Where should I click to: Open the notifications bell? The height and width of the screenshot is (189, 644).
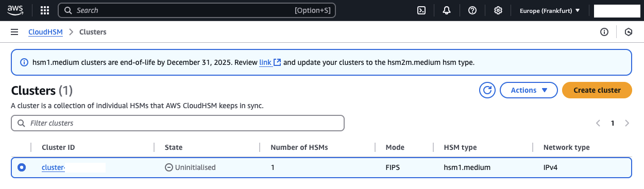pyautogui.click(x=447, y=10)
